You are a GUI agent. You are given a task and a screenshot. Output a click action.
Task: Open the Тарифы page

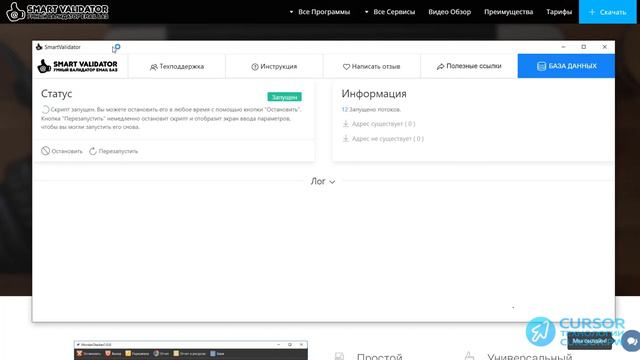pyautogui.click(x=559, y=12)
